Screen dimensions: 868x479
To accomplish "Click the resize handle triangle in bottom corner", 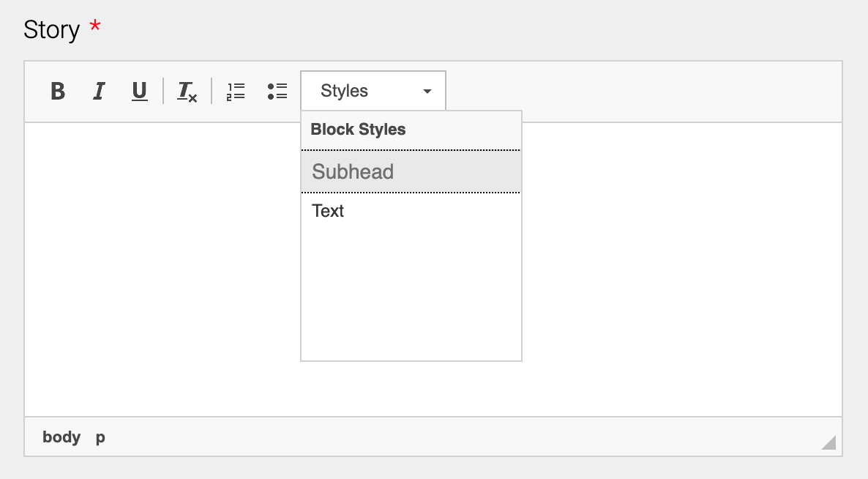I will pos(827,442).
